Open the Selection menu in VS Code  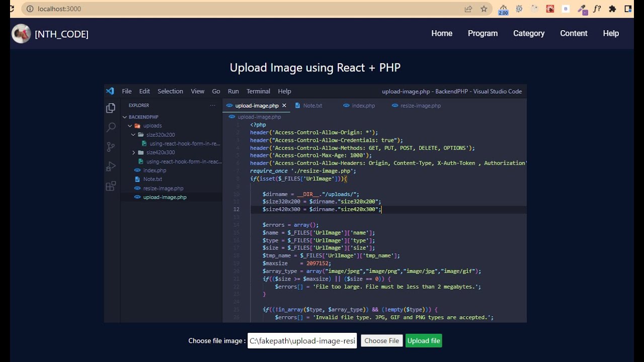tap(171, 91)
